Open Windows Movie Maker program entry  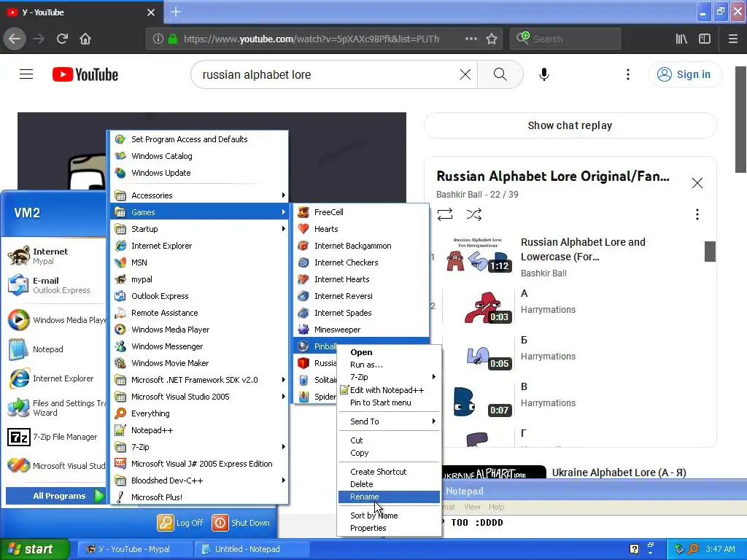point(199,363)
